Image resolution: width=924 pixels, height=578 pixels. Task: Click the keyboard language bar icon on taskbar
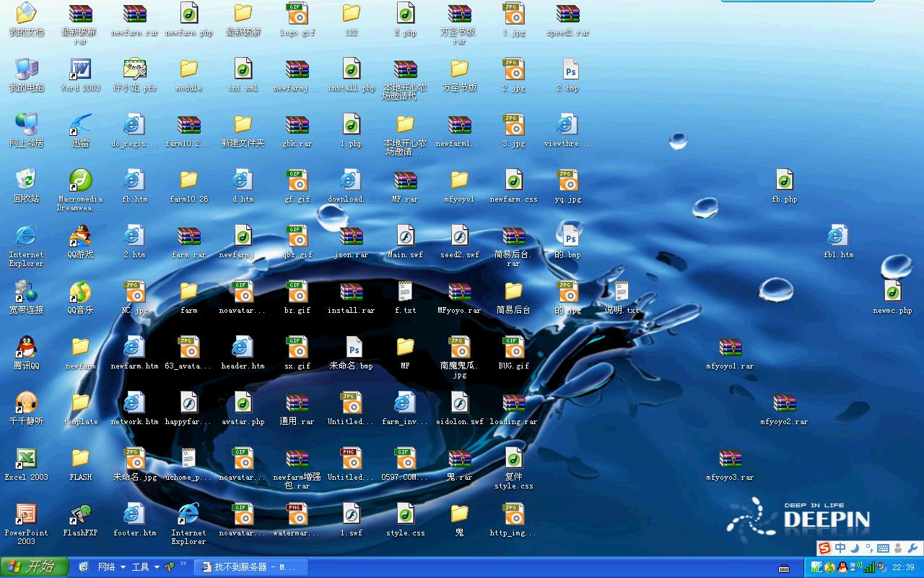785,568
